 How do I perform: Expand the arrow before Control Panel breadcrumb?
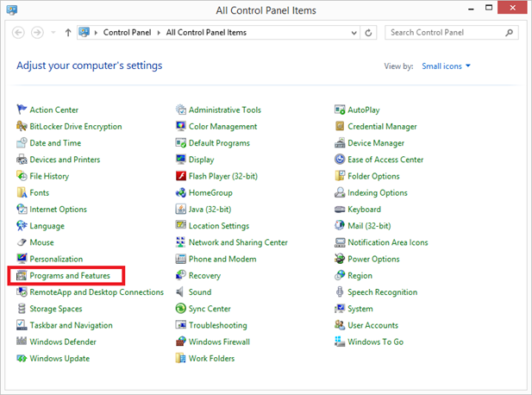coord(96,33)
